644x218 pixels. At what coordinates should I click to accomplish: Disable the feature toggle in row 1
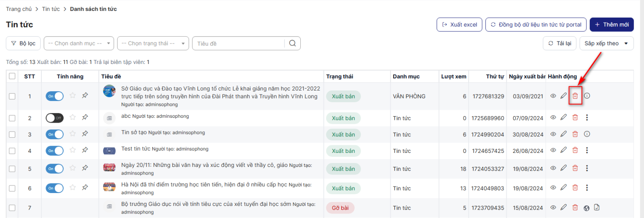pos(54,96)
